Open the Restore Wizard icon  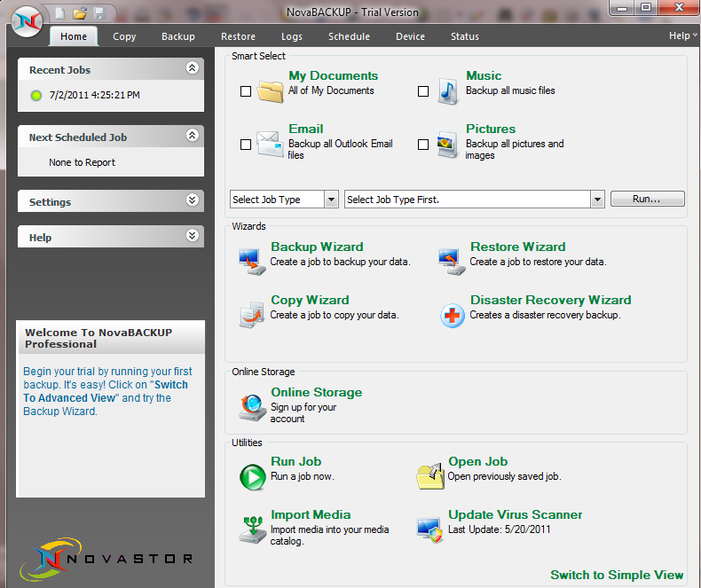point(451,260)
